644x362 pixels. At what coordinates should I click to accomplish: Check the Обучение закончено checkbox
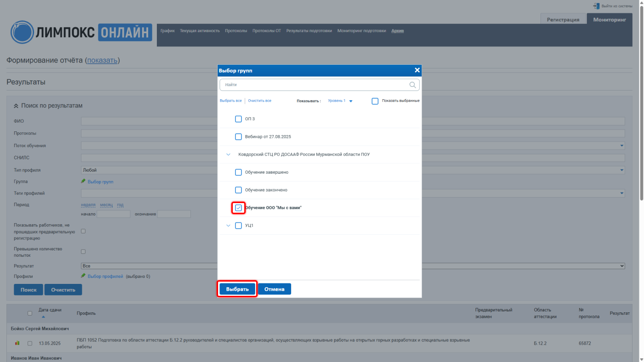238,190
